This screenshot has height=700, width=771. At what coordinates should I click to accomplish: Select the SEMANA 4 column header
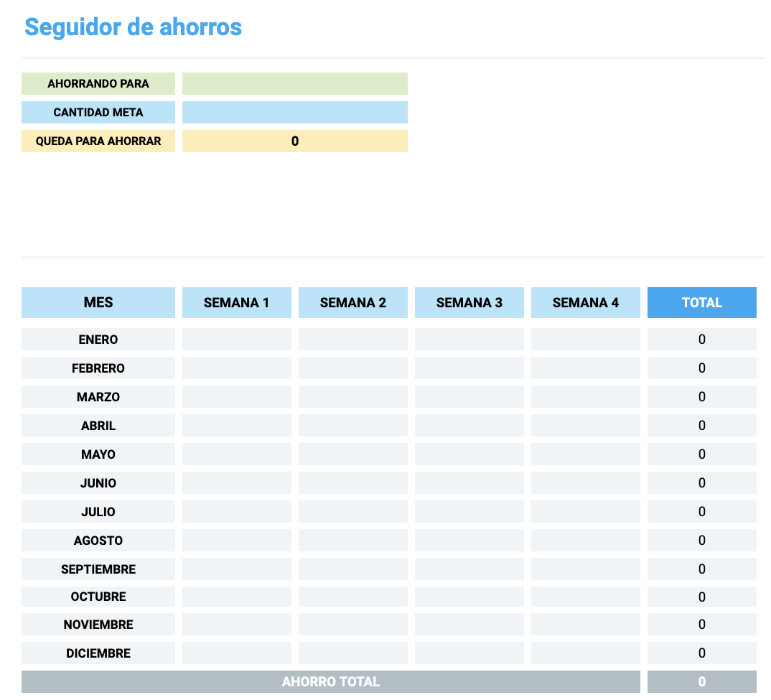click(x=586, y=302)
